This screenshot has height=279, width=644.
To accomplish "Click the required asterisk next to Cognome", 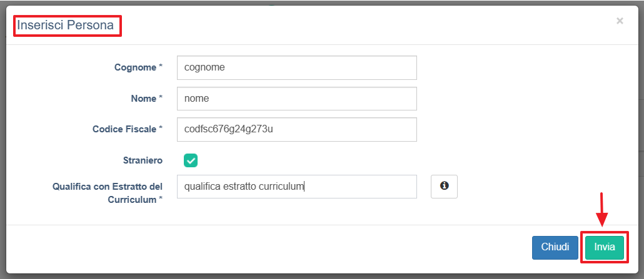I will point(161,67).
